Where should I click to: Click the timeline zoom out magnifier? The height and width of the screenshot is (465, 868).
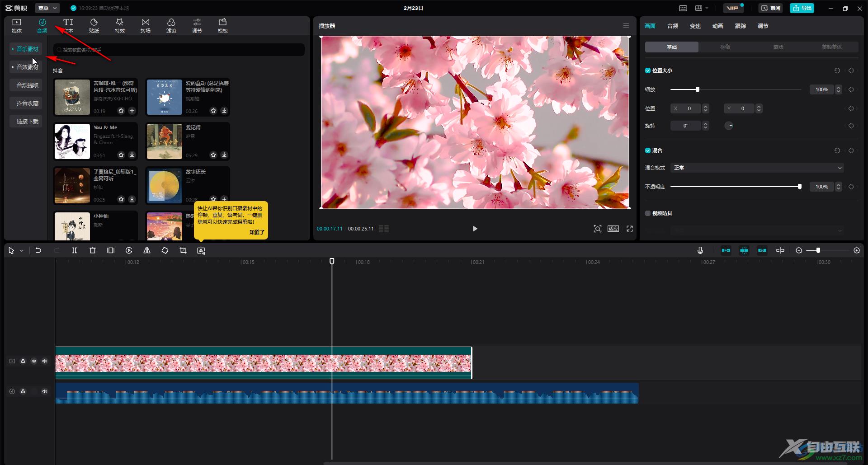pyautogui.click(x=799, y=250)
